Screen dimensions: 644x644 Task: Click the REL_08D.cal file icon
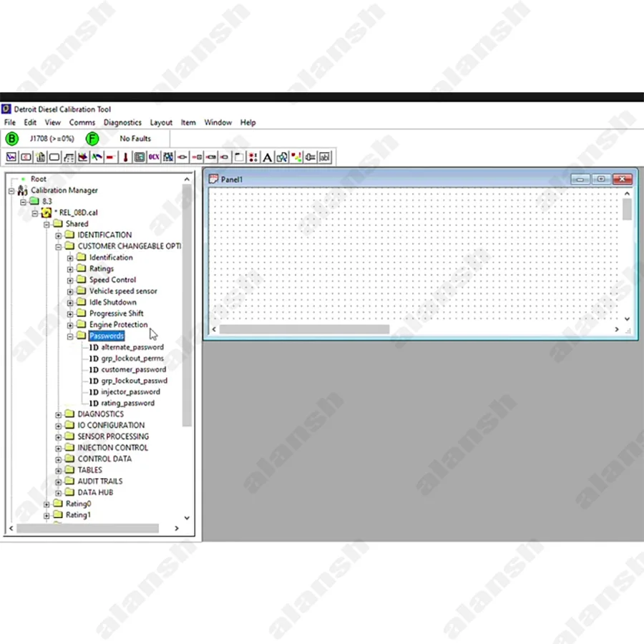click(47, 213)
